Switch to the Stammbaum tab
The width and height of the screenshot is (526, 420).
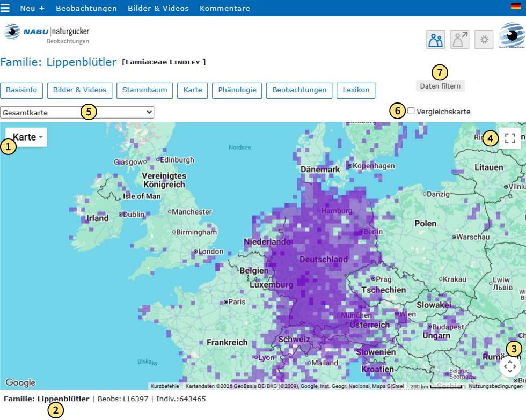tap(144, 90)
